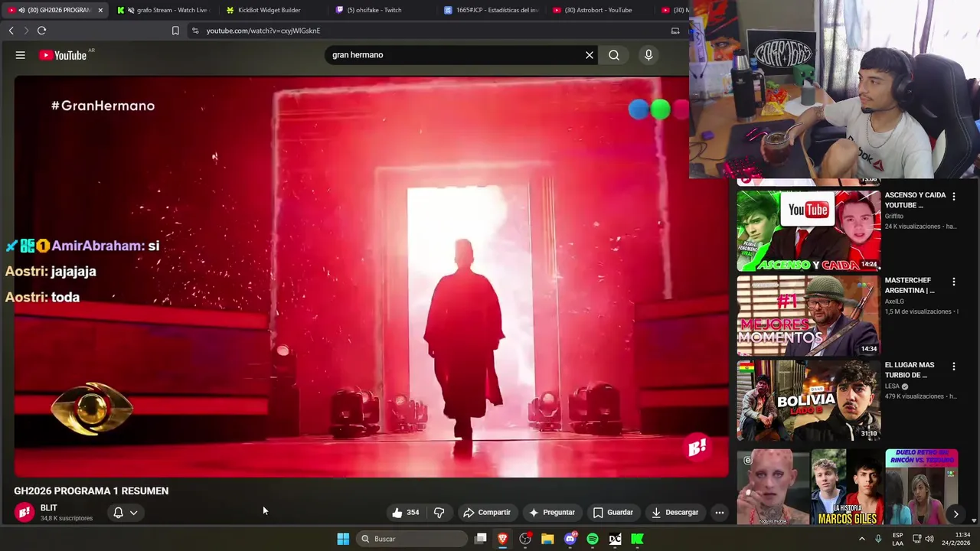Open the YouTube hamburger guide menu
Image resolution: width=980 pixels, height=551 pixels.
pyautogui.click(x=21, y=55)
